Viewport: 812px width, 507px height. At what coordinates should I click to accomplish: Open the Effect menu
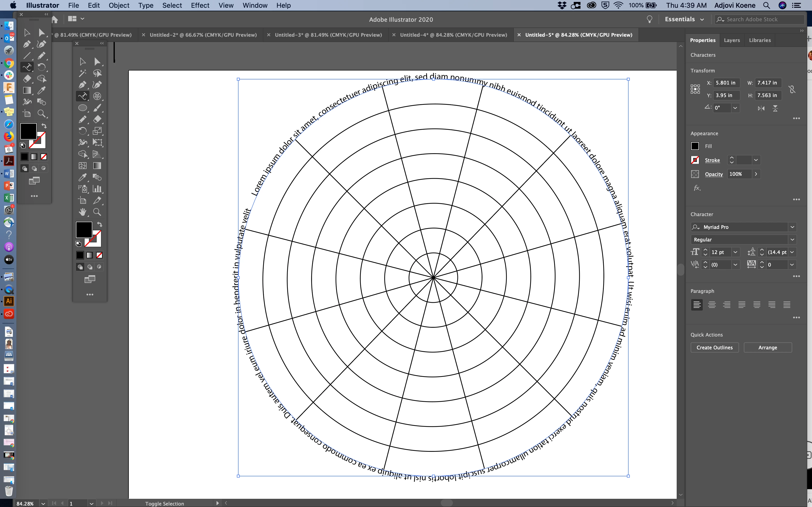tap(200, 5)
